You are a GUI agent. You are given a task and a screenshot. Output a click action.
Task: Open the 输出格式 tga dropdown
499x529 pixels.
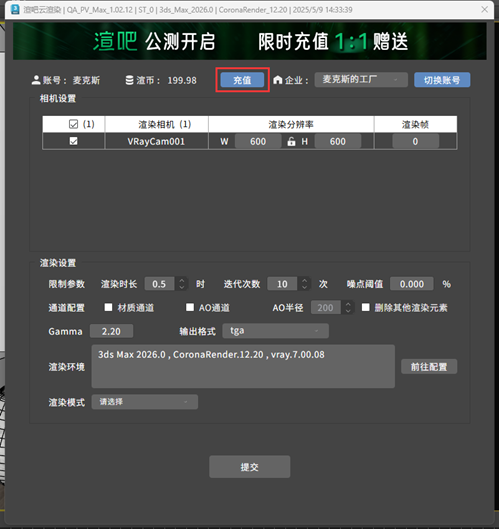275,331
